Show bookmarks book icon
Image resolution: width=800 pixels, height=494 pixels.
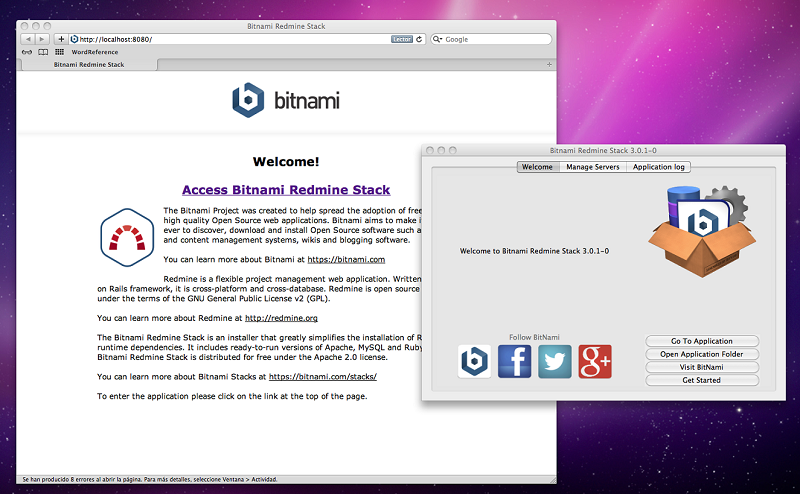coord(43,52)
